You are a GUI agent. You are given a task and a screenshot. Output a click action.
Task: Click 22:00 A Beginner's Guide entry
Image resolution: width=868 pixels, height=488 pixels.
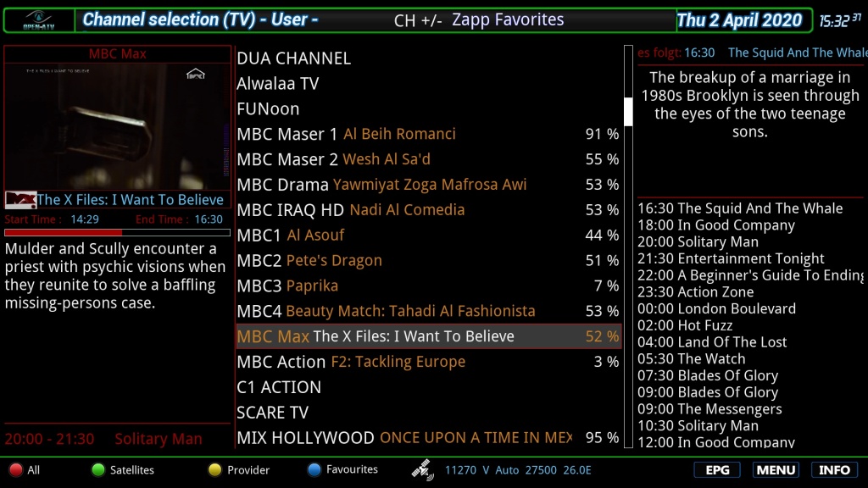750,275
